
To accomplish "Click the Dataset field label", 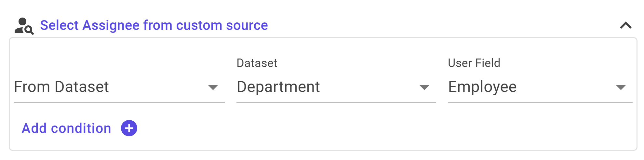I will [257, 63].
